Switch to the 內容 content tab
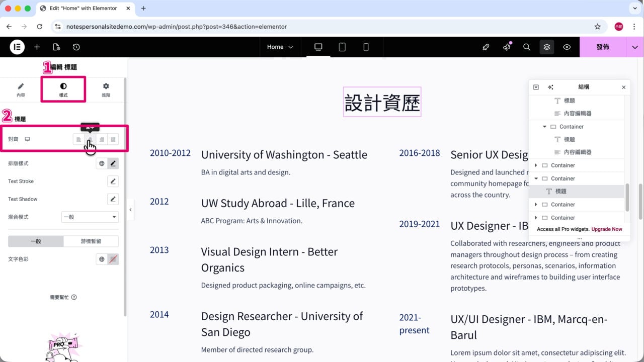Image resolution: width=644 pixels, height=362 pixels. coord(21,90)
